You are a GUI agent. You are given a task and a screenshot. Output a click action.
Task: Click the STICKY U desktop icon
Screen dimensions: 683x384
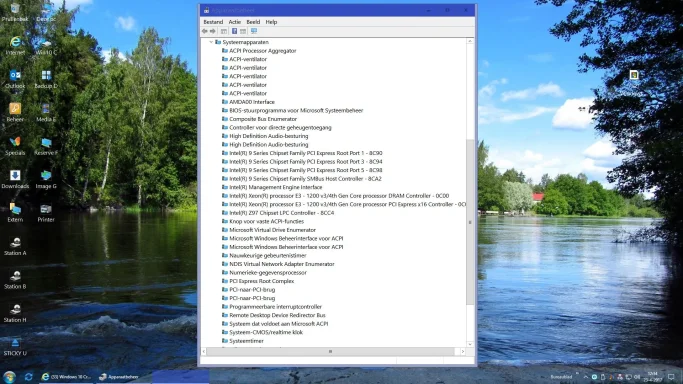(x=15, y=347)
